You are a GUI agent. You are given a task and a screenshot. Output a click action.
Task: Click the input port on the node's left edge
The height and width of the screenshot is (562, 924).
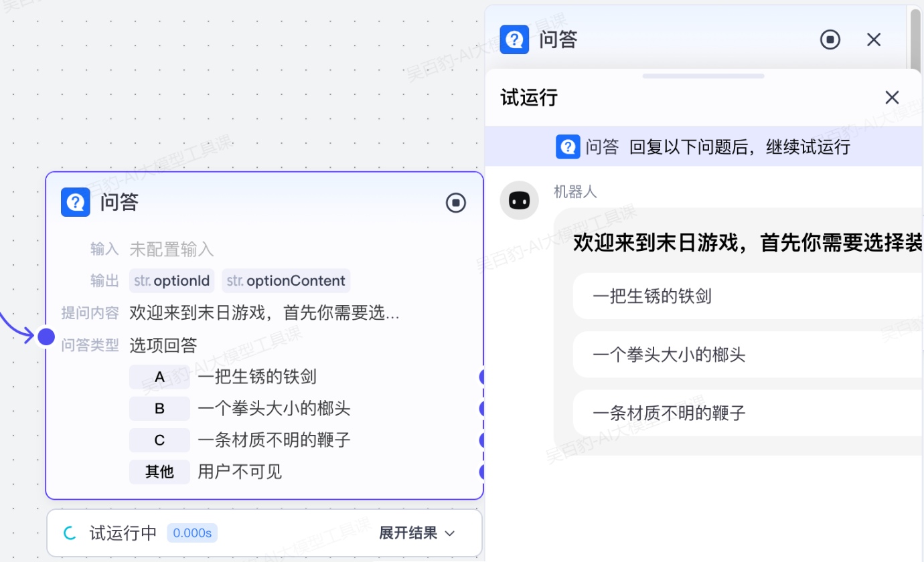coord(46,337)
